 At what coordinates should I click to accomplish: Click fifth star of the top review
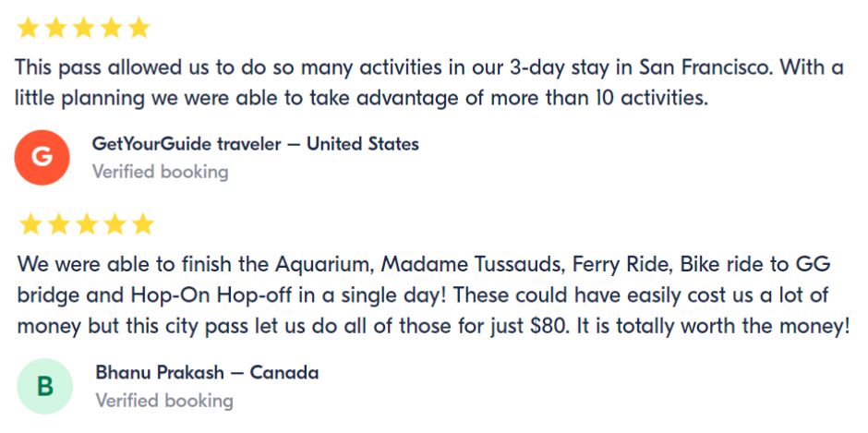(x=139, y=28)
